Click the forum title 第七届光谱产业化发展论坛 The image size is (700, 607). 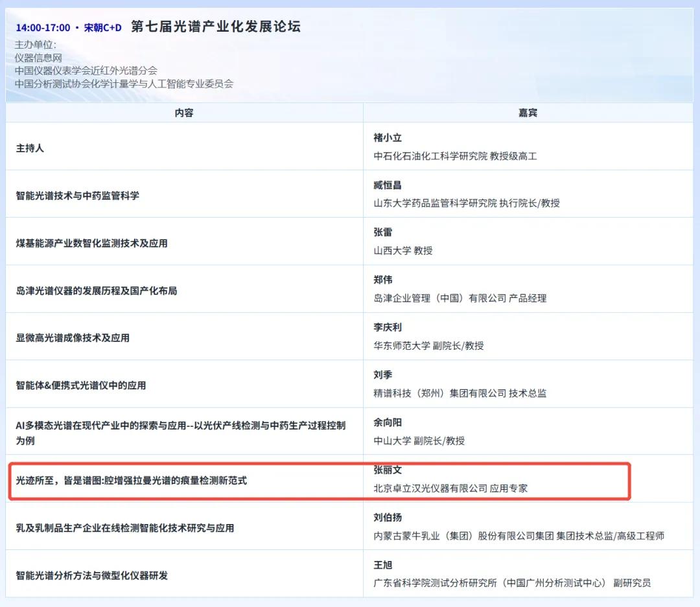pyautogui.click(x=215, y=27)
